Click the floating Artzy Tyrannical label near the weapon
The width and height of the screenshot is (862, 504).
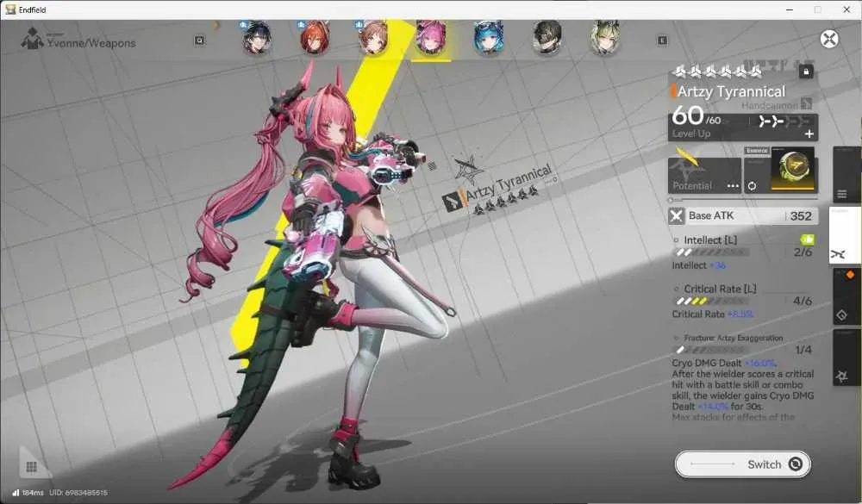(508, 182)
